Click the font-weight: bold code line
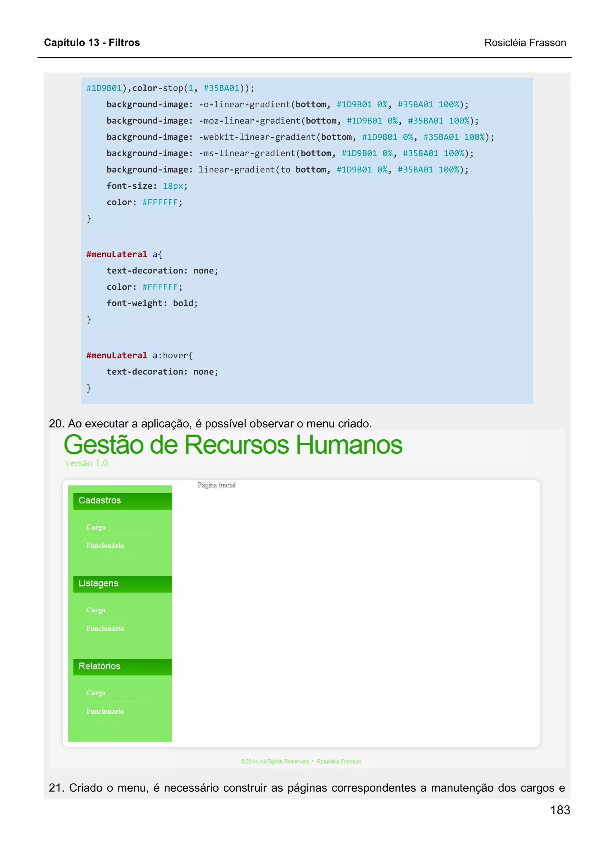614x868 pixels. point(152,303)
